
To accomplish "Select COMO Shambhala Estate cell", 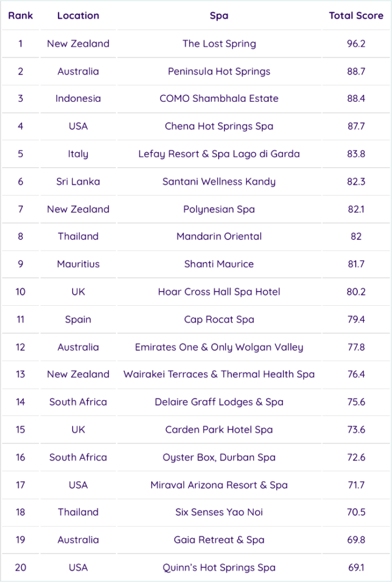I will coord(219,98).
